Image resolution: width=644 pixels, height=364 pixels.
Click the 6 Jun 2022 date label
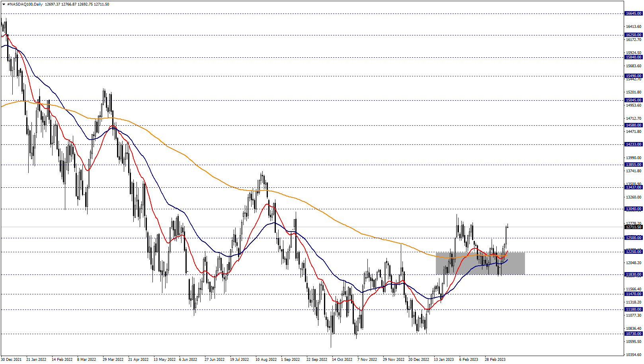coord(188,360)
